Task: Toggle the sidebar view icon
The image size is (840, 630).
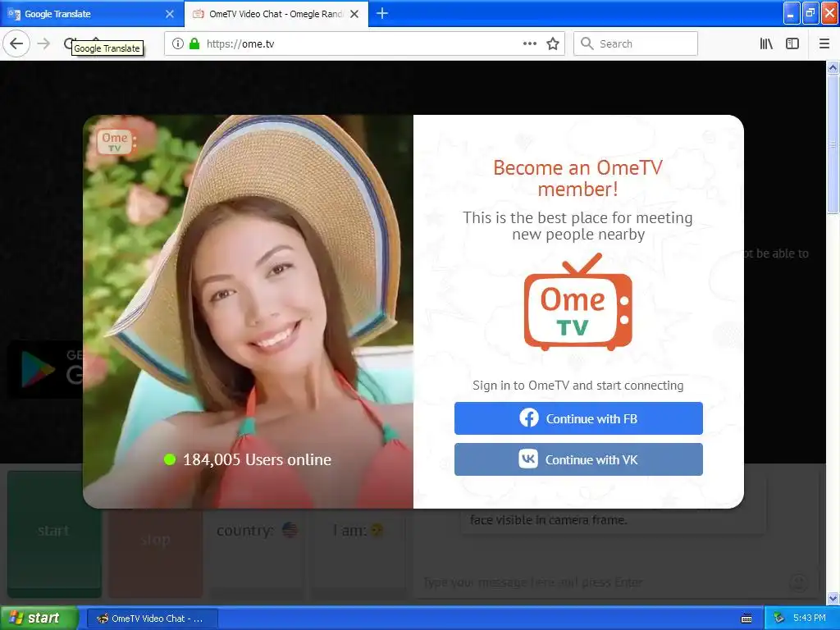Action: (792, 43)
